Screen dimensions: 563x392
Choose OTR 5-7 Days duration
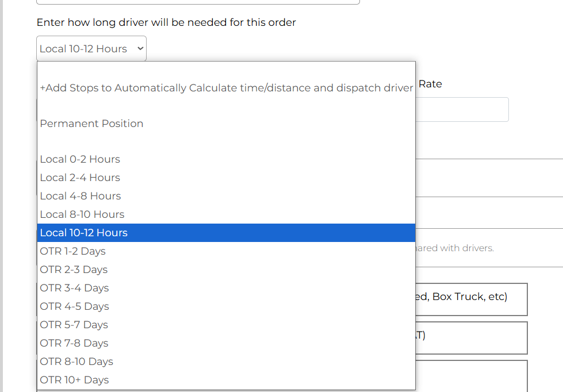(x=74, y=325)
